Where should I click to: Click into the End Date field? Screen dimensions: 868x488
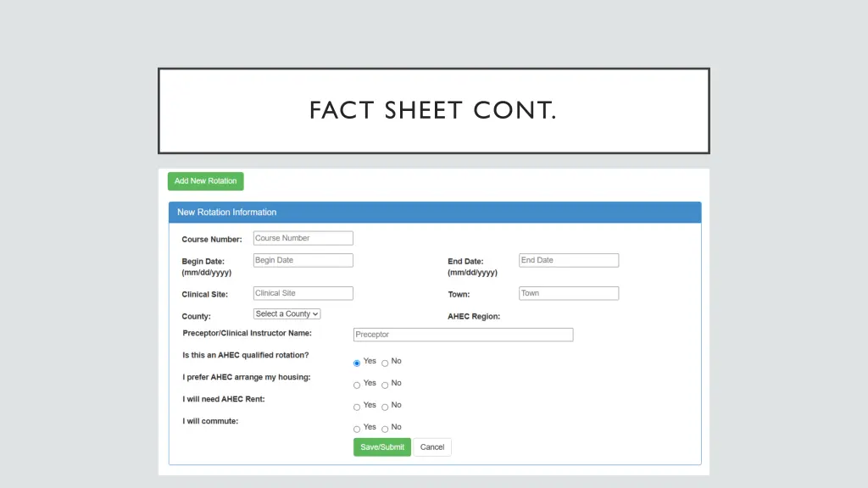point(568,261)
